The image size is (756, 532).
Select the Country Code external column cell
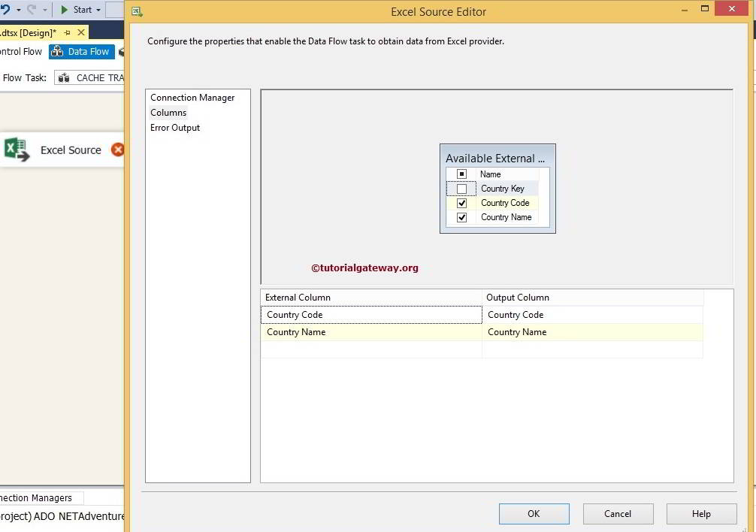(x=371, y=315)
